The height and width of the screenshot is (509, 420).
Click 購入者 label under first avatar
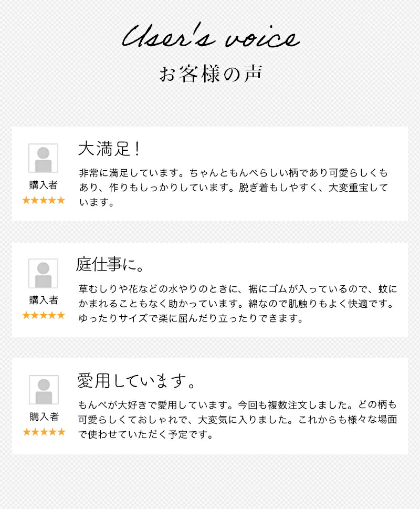click(43, 185)
